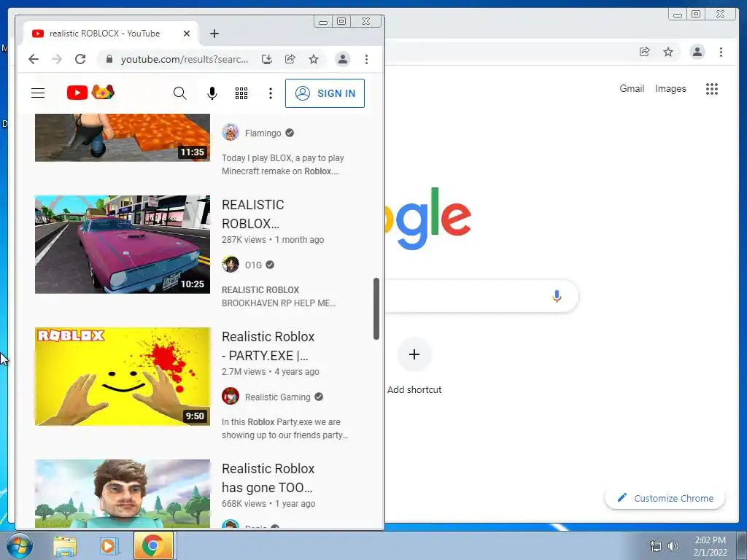This screenshot has width=747, height=560.
Task: Click the YouTube address bar URL
Action: point(185,60)
